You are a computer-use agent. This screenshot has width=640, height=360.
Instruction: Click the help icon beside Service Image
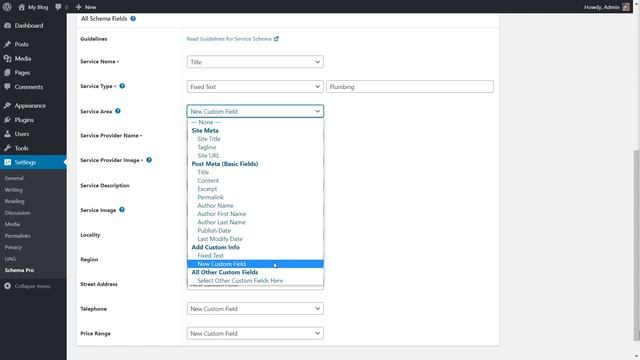click(122, 209)
